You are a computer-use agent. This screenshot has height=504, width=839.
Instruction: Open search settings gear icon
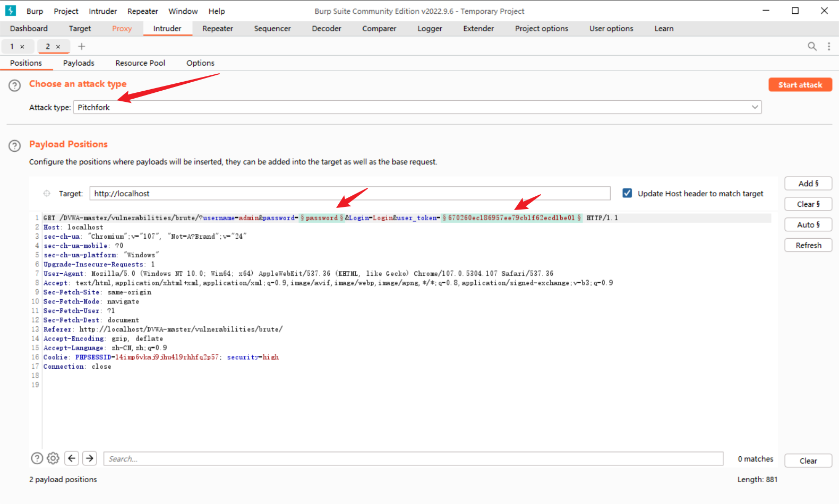pos(53,458)
